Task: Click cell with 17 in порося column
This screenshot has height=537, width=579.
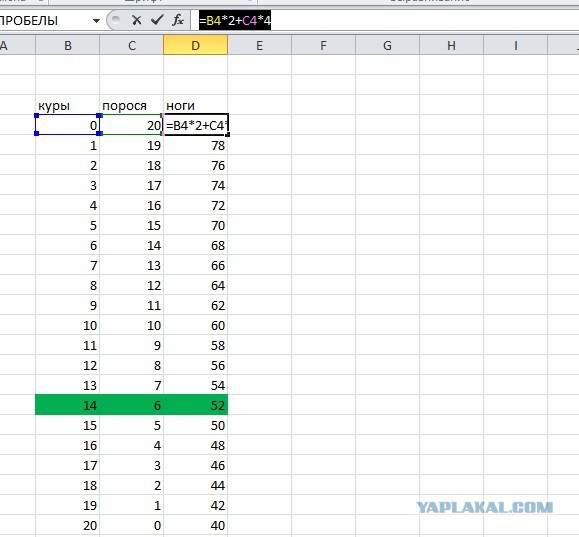Action: (x=132, y=185)
